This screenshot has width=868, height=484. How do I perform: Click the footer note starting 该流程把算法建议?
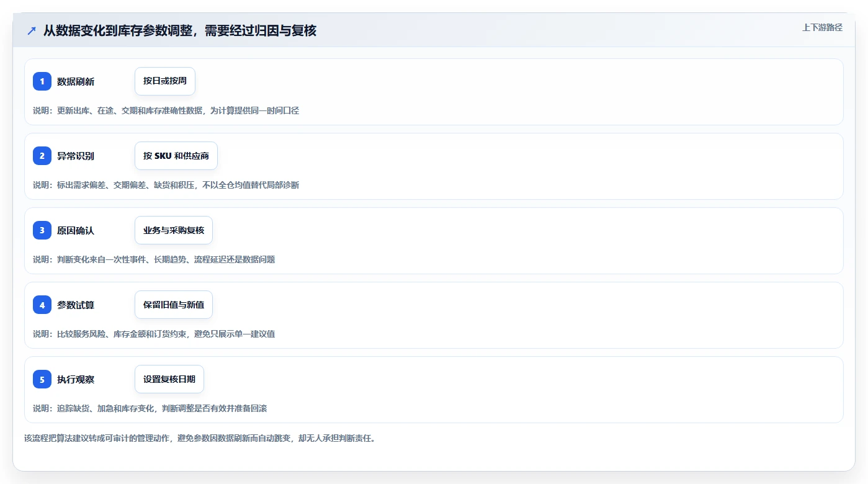[200, 438]
